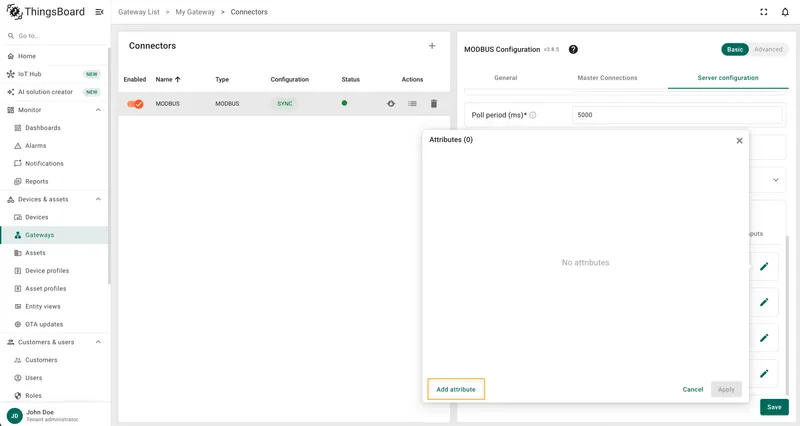800x426 pixels.
Task: Click Add attribute button
Action: (x=456, y=389)
